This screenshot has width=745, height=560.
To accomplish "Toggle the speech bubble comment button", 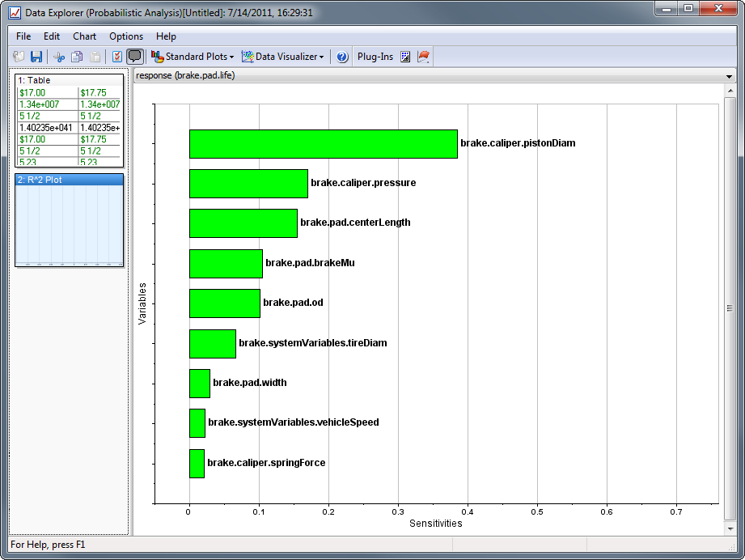I will click(x=135, y=57).
